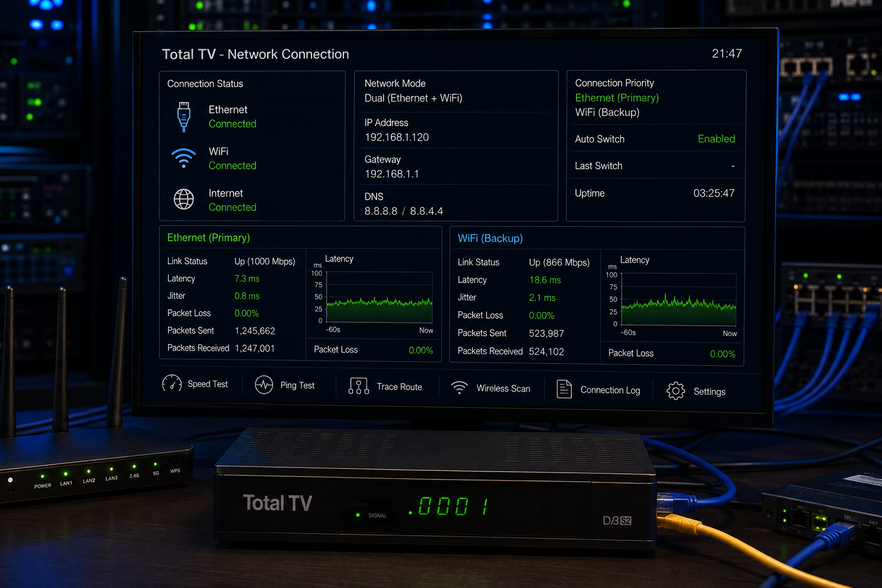Click the Total TV - Network Connection title
Image resolution: width=882 pixels, height=588 pixels.
256,54
